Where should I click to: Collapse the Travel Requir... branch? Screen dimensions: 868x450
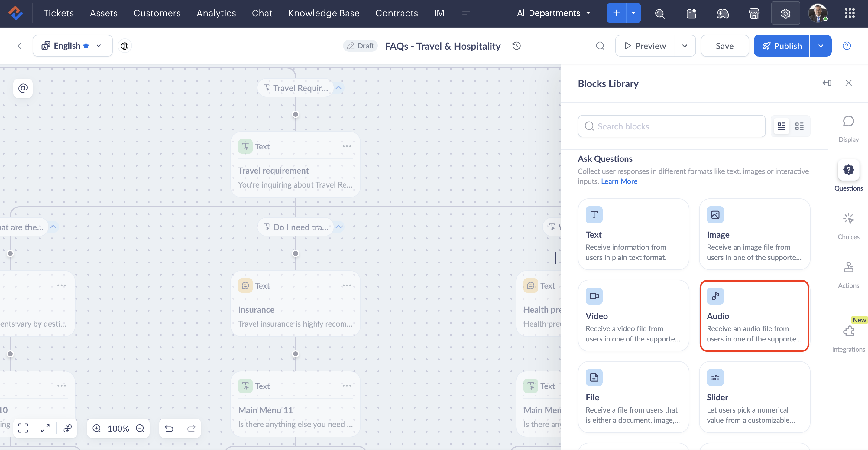[x=338, y=88]
